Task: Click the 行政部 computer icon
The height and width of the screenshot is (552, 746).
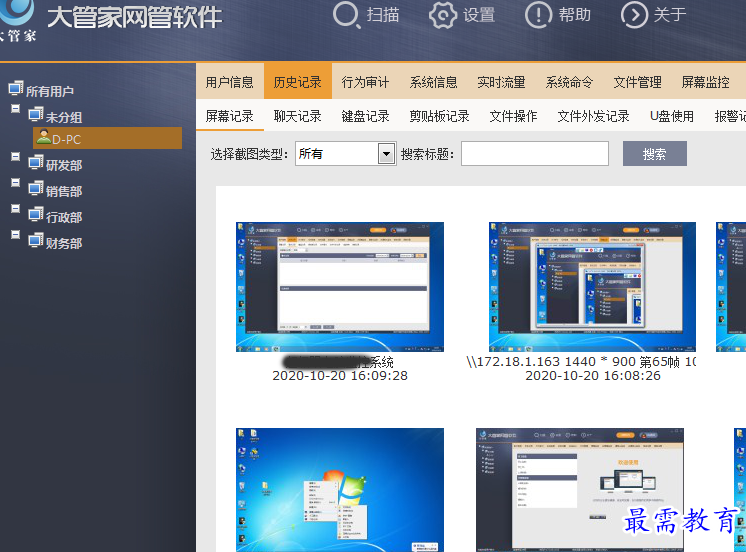Action: pos(36,215)
